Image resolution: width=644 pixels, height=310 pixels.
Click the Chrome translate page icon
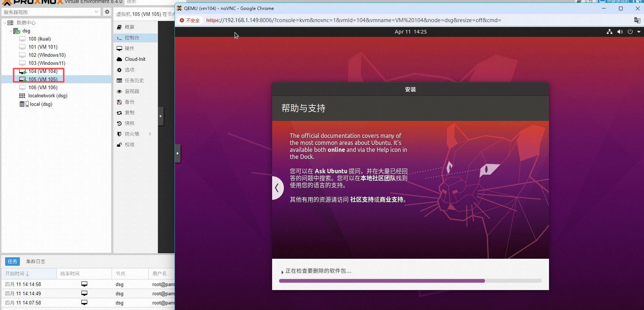click(x=637, y=20)
